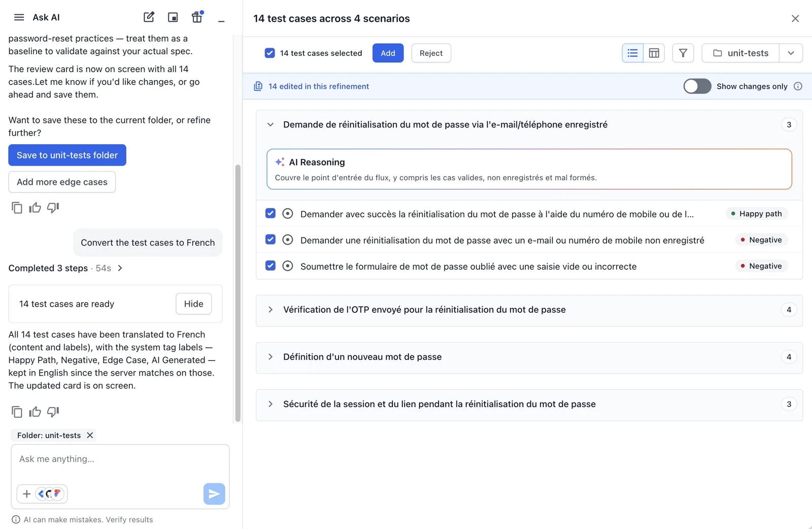Open '14 edited in this refinement' link
This screenshot has width=812, height=529.
pos(318,86)
